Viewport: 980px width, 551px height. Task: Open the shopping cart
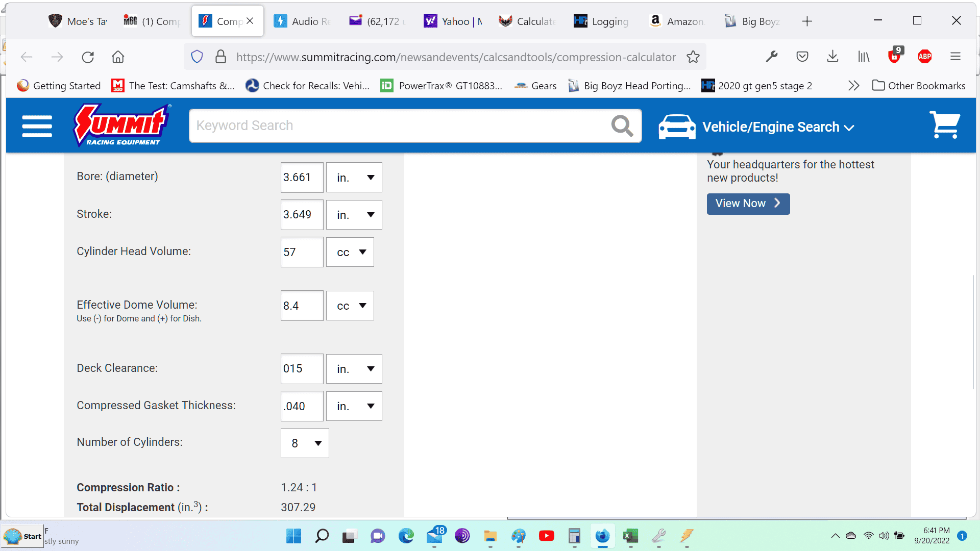pos(945,125)
